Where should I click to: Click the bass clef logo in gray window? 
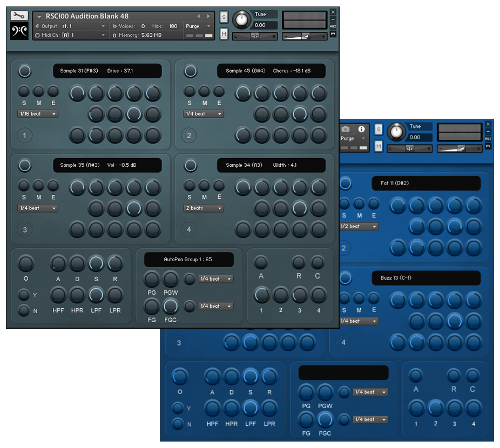(19, 31)
